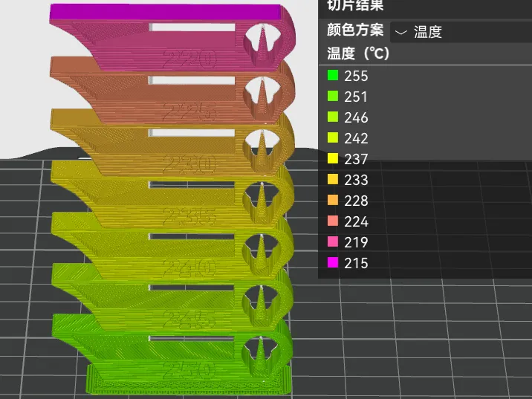Image resolution: width=532 pixels, height=399 pixels.
Task: Click the 250 embossed label on tower
Action: 189,370
